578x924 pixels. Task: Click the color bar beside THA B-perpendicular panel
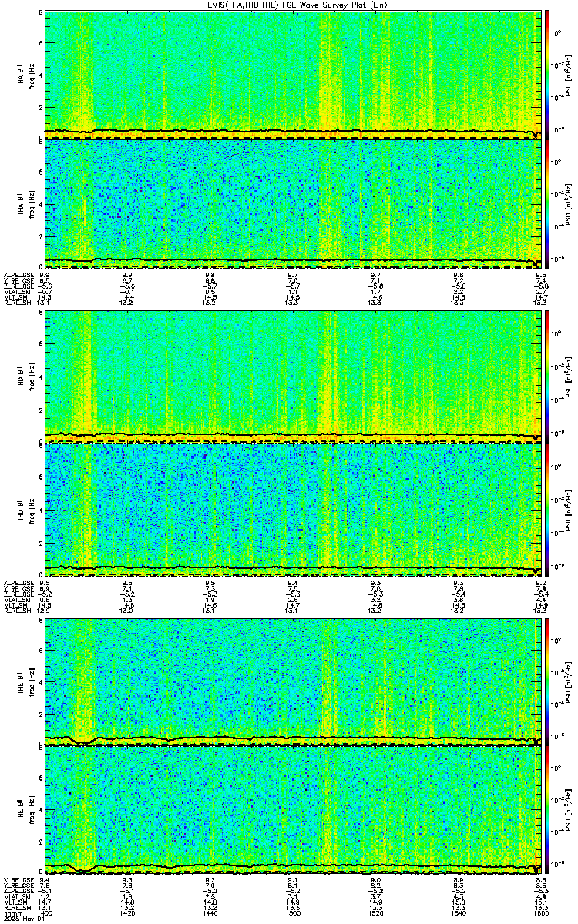point(547,75)
